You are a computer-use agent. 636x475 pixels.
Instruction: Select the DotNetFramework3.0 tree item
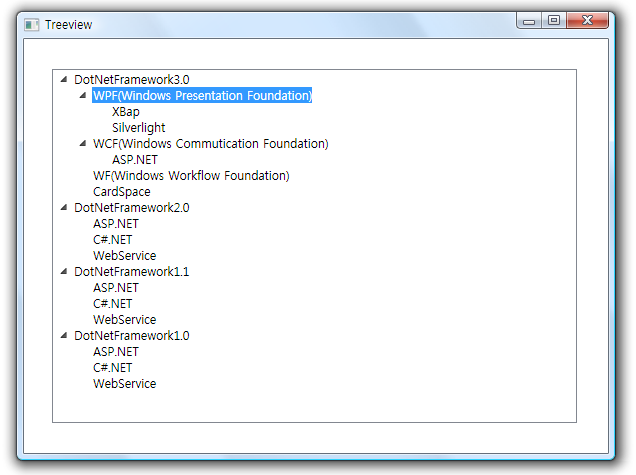tap(132, 80)
